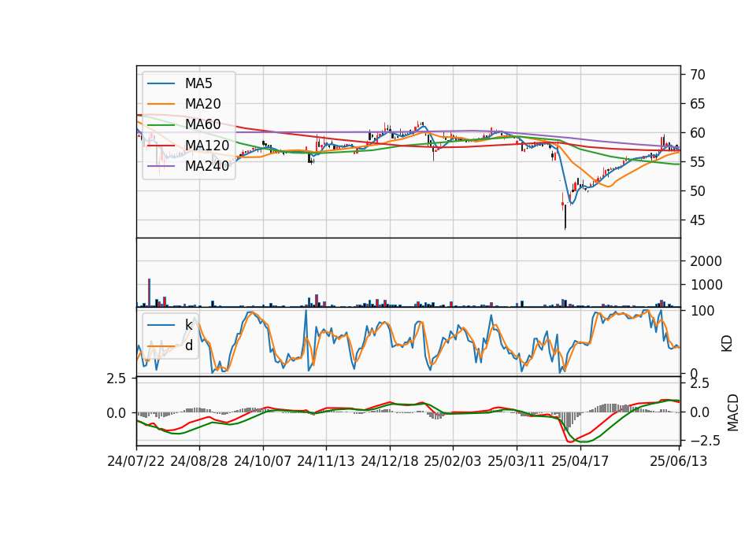Screen dimensions: 756x543
Task: Click the blue MA5 legend line sample
Action: [x=161, y=84]
